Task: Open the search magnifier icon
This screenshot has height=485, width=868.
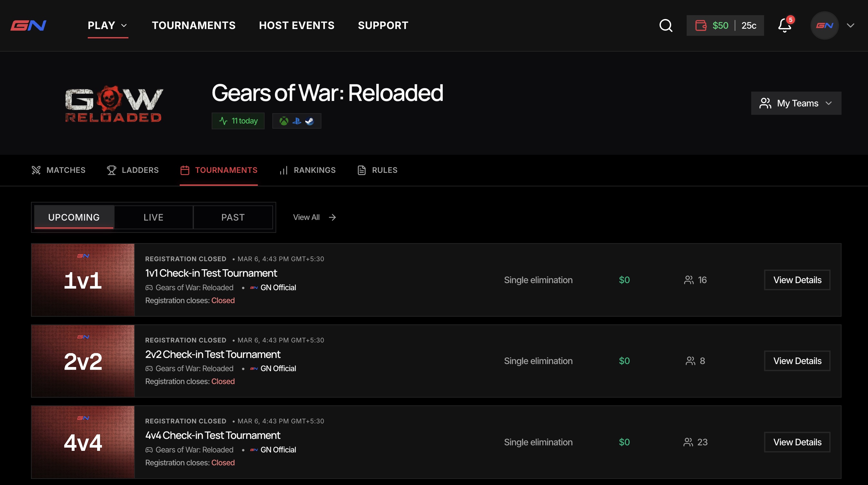Action: tap(665, 25)
